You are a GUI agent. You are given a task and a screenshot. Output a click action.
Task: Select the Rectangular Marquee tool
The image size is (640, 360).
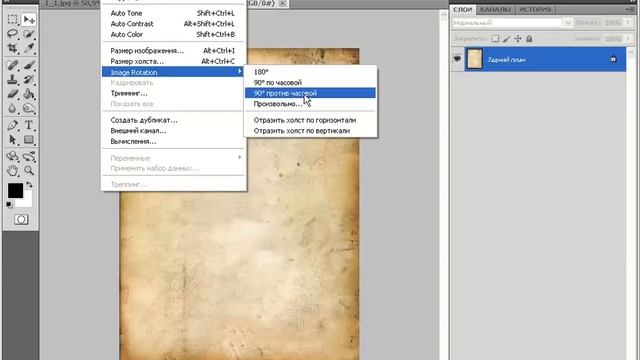[x=12, y=19]
